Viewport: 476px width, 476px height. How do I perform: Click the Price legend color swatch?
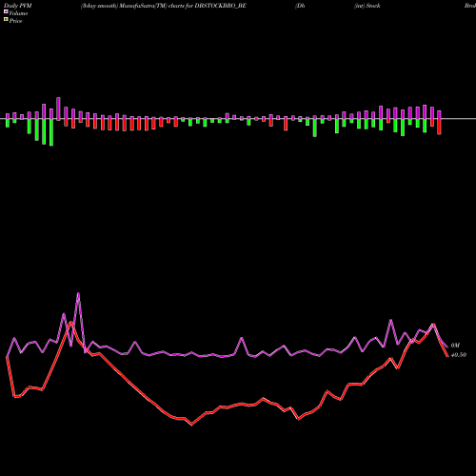pos(6,20)
